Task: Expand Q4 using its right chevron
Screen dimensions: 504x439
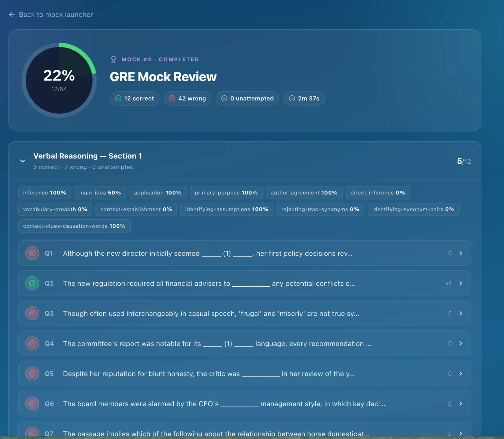Action: [461, 343]
